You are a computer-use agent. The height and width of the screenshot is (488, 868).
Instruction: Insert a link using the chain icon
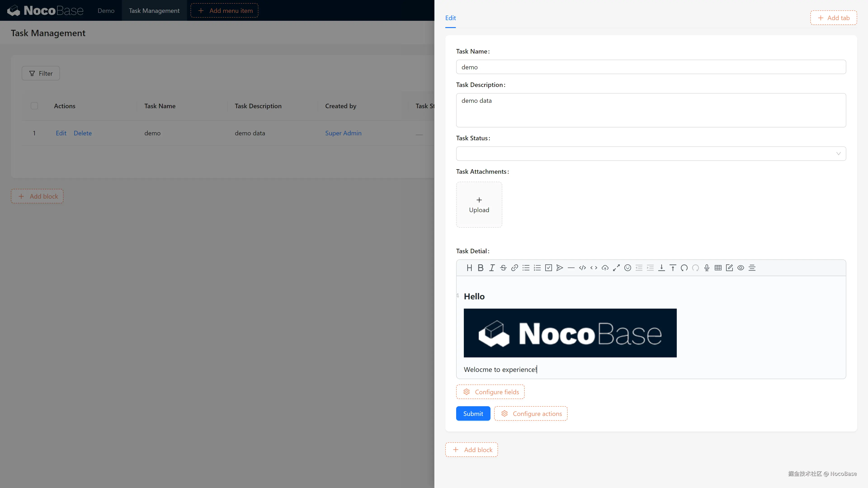pos(514,268)
